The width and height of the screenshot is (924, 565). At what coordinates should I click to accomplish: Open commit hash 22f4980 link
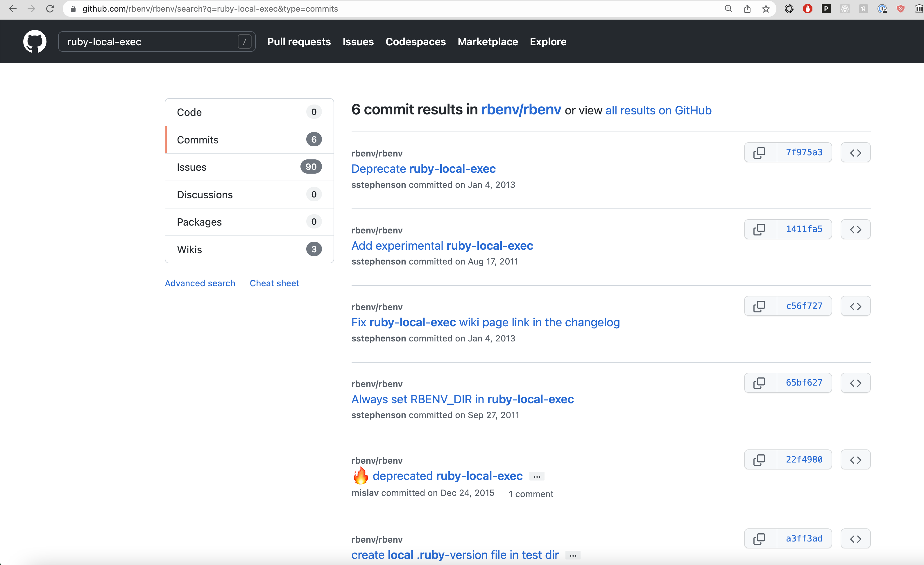pos(804,460)
